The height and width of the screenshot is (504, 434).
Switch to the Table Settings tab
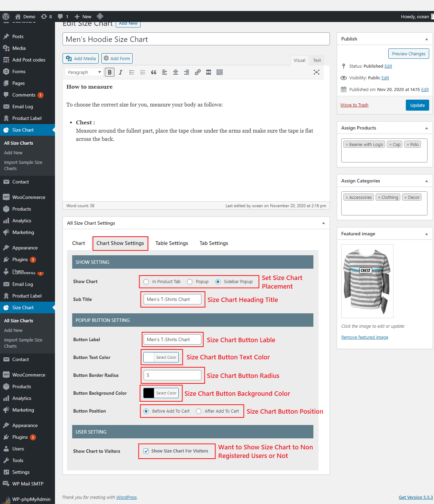(x=171, y=243)
